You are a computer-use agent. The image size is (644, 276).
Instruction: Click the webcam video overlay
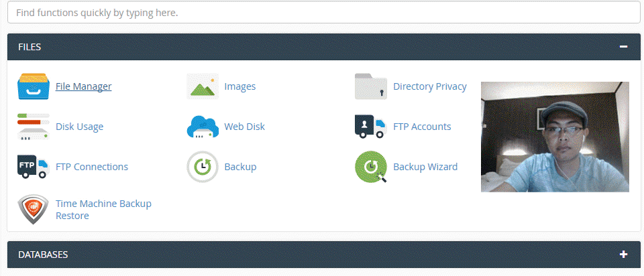point(555,137)
